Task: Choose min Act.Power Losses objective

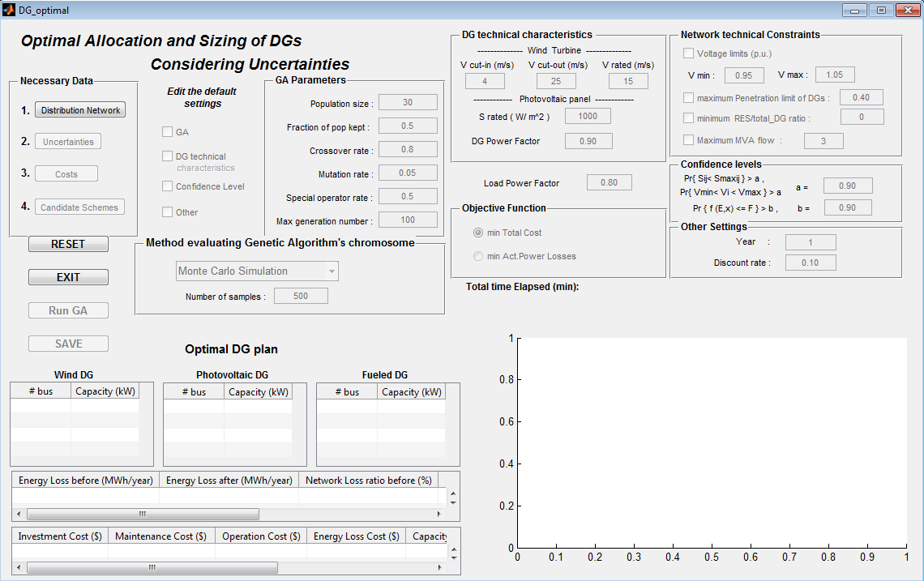Action: click(478, 256)
